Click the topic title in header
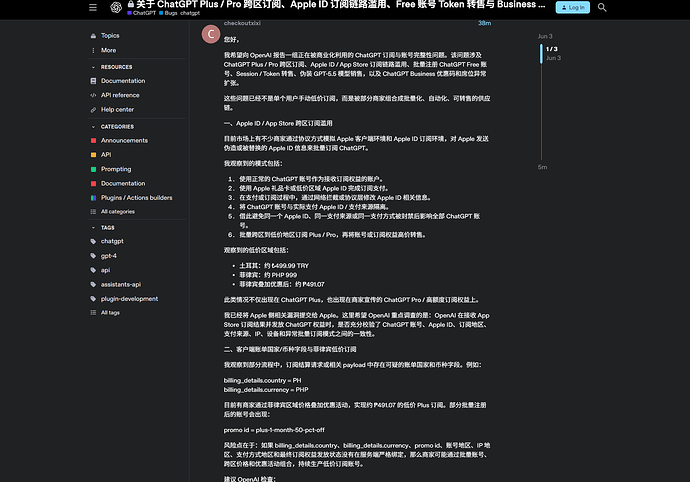Viewport: 690px width, 482px height. 341,4
